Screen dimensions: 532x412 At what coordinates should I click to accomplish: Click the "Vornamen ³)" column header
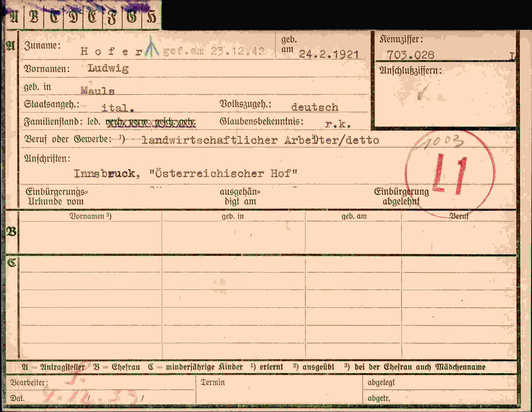(x=90, y=216)
